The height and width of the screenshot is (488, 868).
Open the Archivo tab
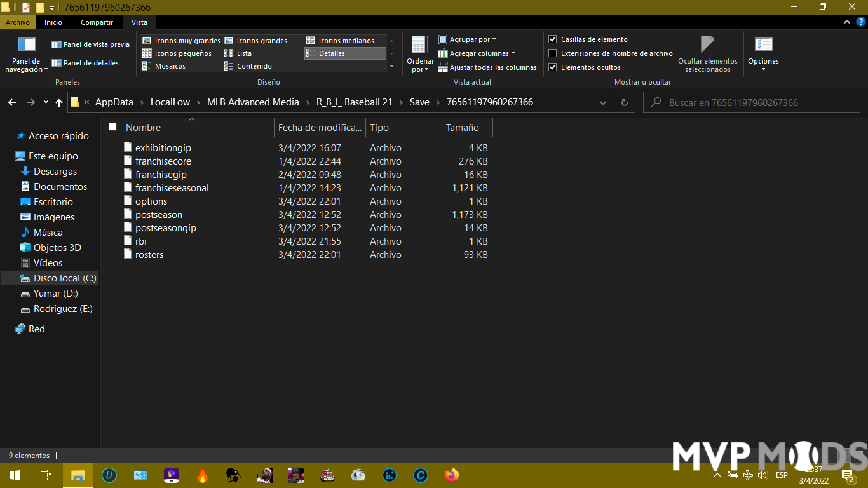(x=18, y=22)
